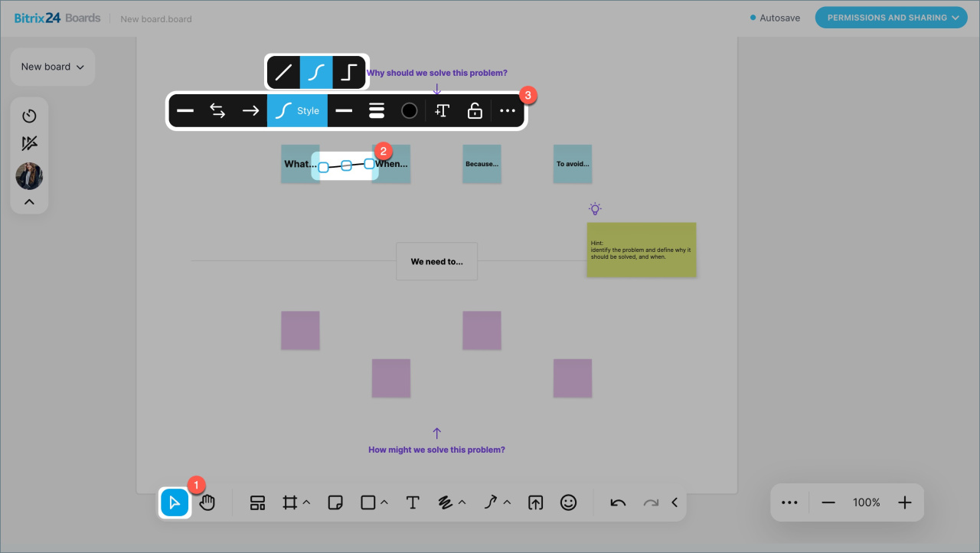Open the version history clock icon
980x553 pixels.
(x=29, y=116)
